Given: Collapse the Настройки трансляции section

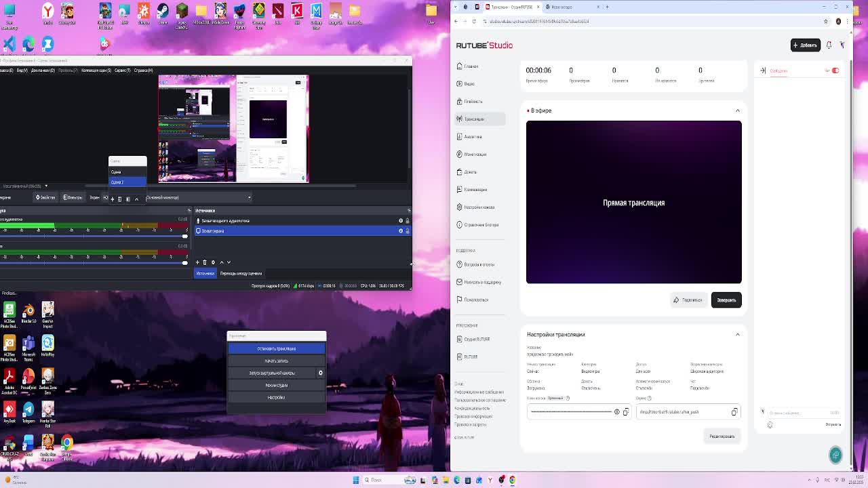Looking at the screenshot, I should click(737, 334).
